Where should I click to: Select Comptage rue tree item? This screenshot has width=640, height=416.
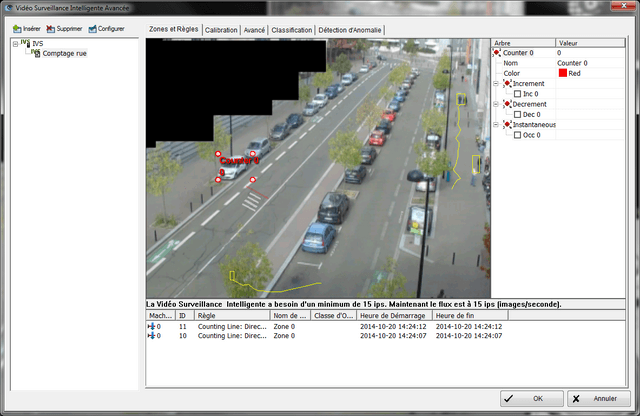point(64,53)
